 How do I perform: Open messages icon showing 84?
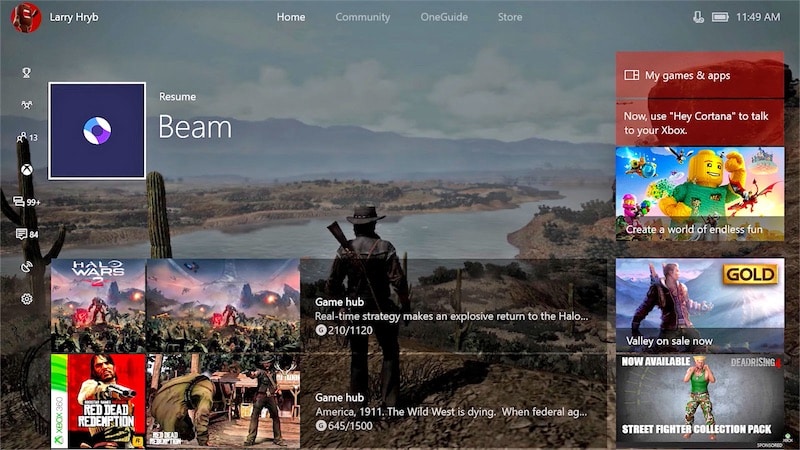point(27,234)
